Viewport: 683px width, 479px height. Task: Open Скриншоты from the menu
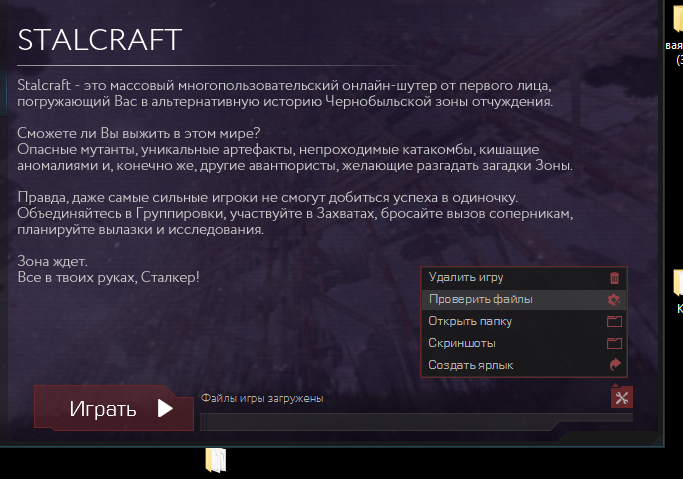(x=524, y=343)
